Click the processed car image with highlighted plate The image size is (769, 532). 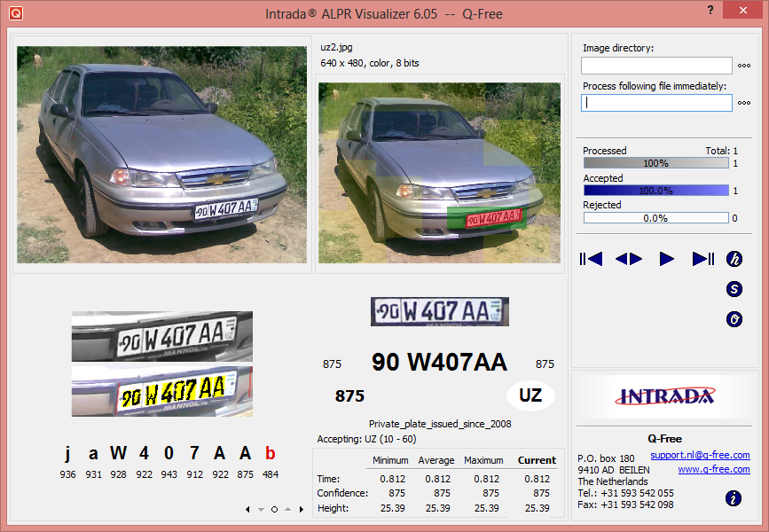pyautogui.click(x=439, y=173)
